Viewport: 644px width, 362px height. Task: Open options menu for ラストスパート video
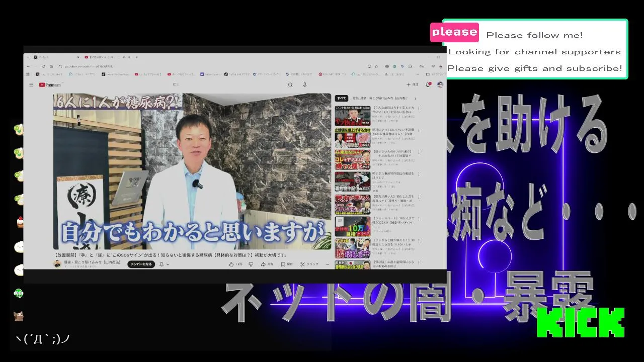click(x=419, y=219)
